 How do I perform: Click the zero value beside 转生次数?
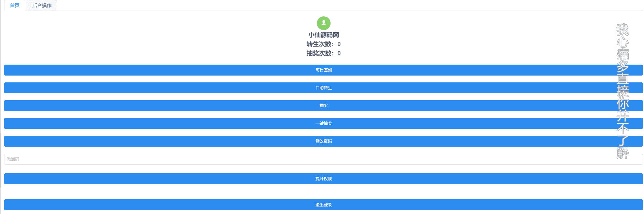(339, 44)
